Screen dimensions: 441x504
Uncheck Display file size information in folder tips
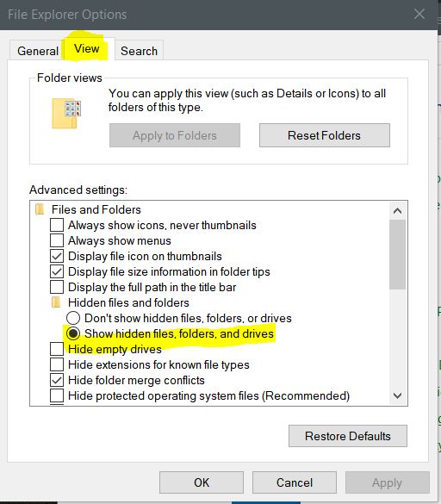[57, 271]
